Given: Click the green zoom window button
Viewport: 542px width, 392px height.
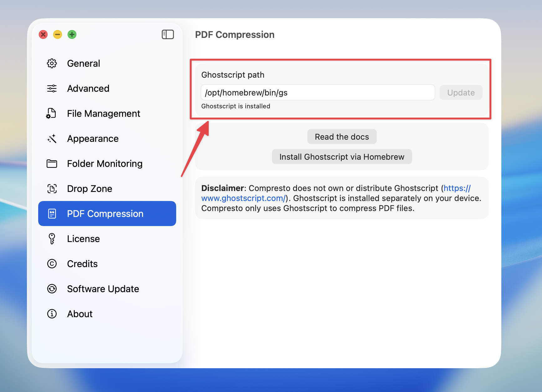Looking at the screenshot, I should pyautogui.click(x=72, y=34).
